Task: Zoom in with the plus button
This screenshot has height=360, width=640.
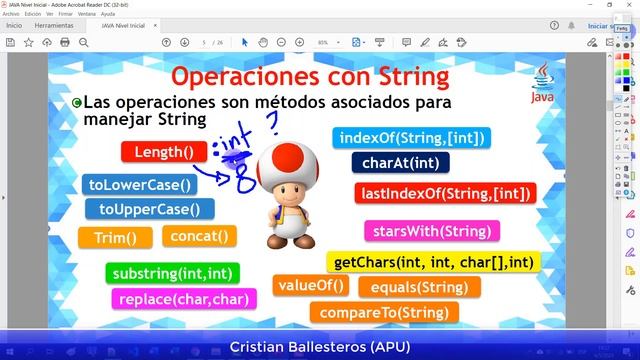Action: (300, 42)
